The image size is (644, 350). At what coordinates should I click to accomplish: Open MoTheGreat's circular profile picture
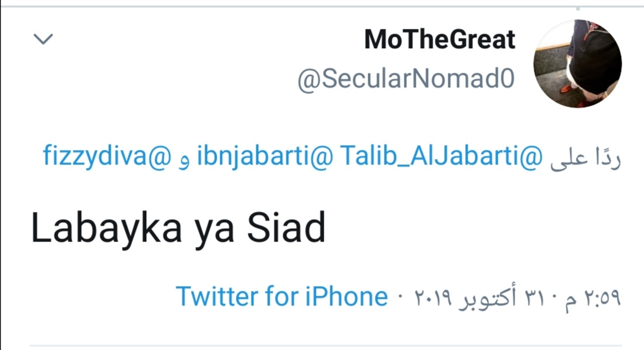[577, 64]
